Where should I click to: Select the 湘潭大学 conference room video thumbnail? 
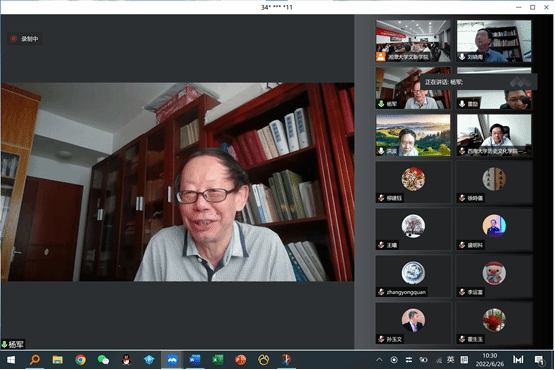click(413, 41)
